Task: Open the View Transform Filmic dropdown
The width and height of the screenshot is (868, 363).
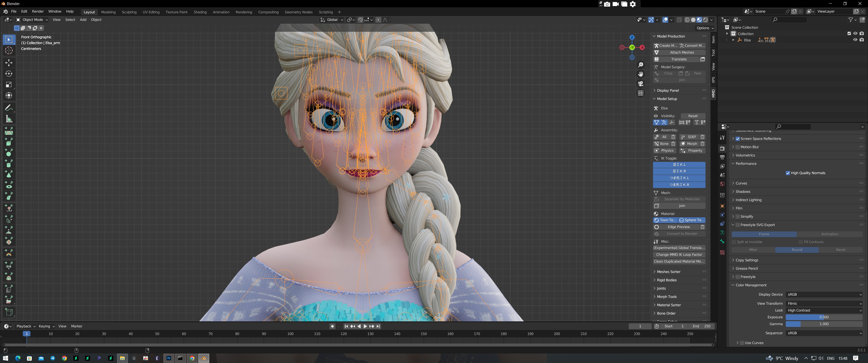Action: click(x=824, y=304)
